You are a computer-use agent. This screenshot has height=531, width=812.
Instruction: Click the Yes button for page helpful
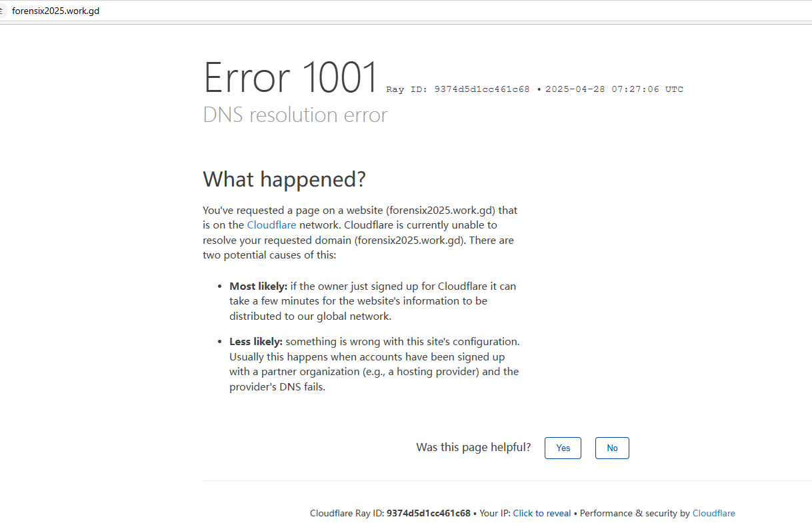(563, 448)
